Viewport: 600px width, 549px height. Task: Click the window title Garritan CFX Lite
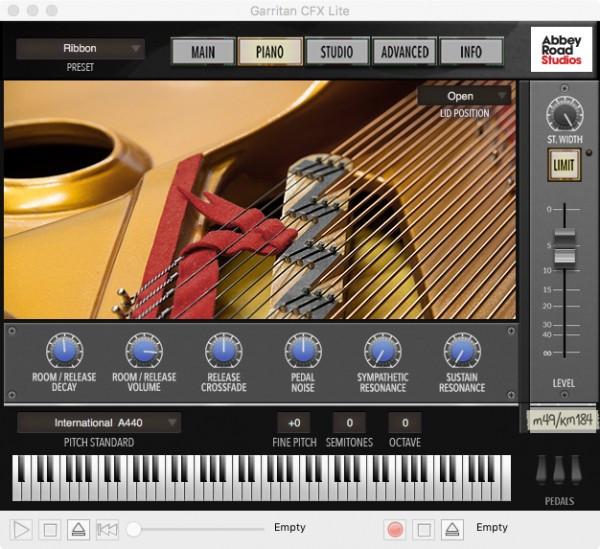point(300,11)
